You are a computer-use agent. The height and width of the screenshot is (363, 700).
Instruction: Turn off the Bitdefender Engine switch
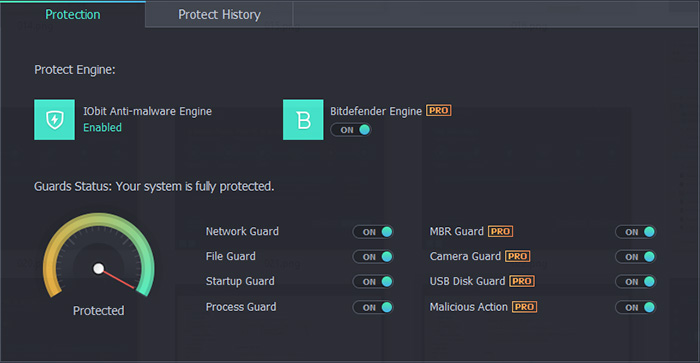(x=351, y=130)
